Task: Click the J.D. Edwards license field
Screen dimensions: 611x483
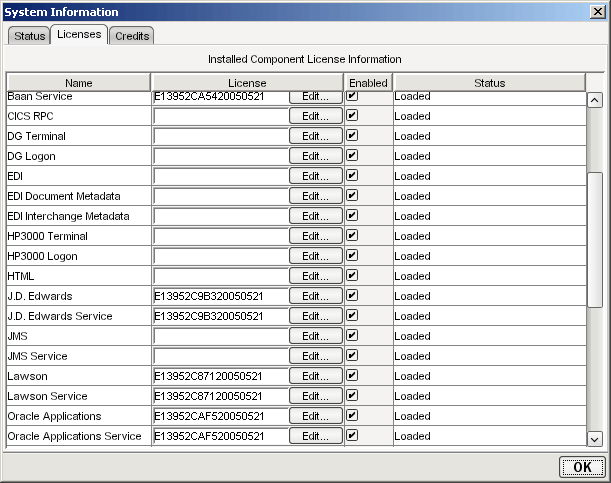Action: [221, 296]
